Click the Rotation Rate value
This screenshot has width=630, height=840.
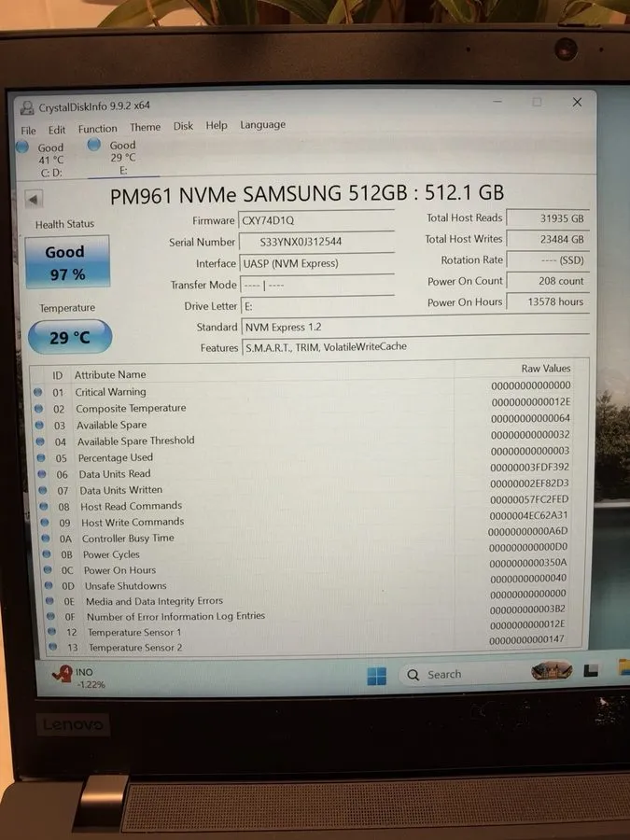point(548,259)
